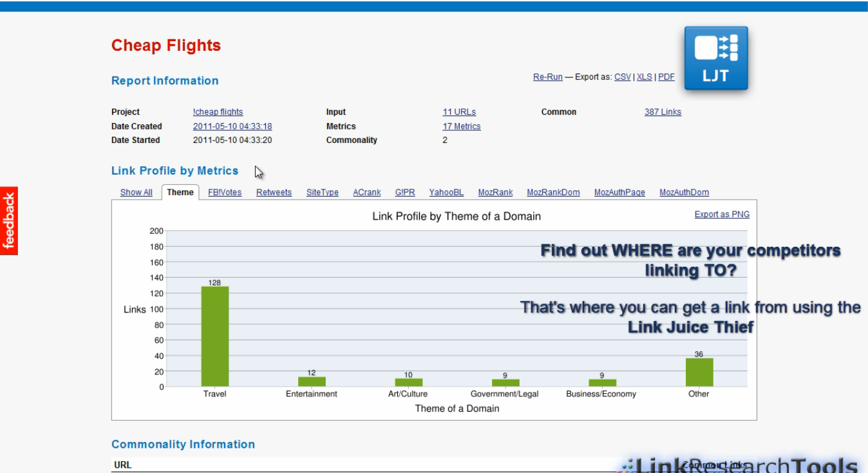
Task: Click the Cheap Flights report title
Action: pyautogui.click(x=166, y=46)
